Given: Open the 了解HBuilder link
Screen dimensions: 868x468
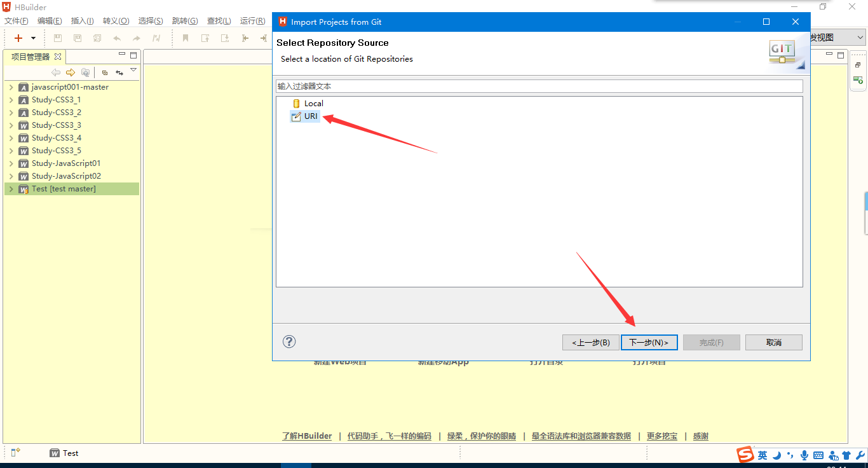Looking at the screenshot, I should click(307, 436).
